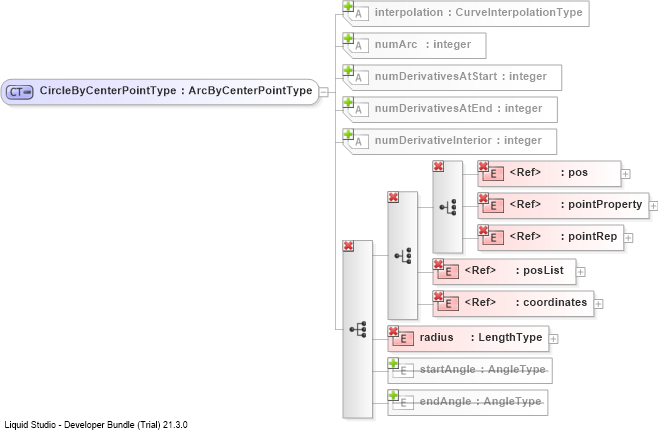Select numDerivativesAtEnd : integer text
The width and height of the screenshot is (658, 430).
tap(458, 108)
